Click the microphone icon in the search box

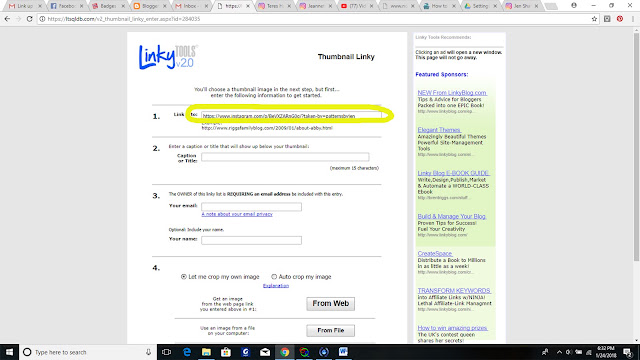[x=149, y=352]
